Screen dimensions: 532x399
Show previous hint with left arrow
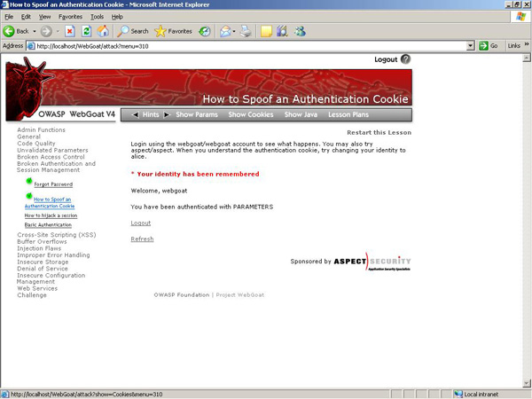coord(135,114)
